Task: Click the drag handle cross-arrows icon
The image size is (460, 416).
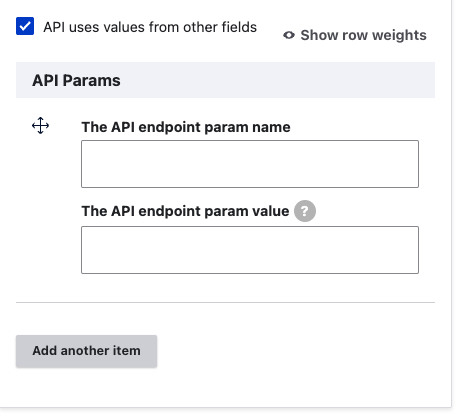Action: click(x=40, y=126)
